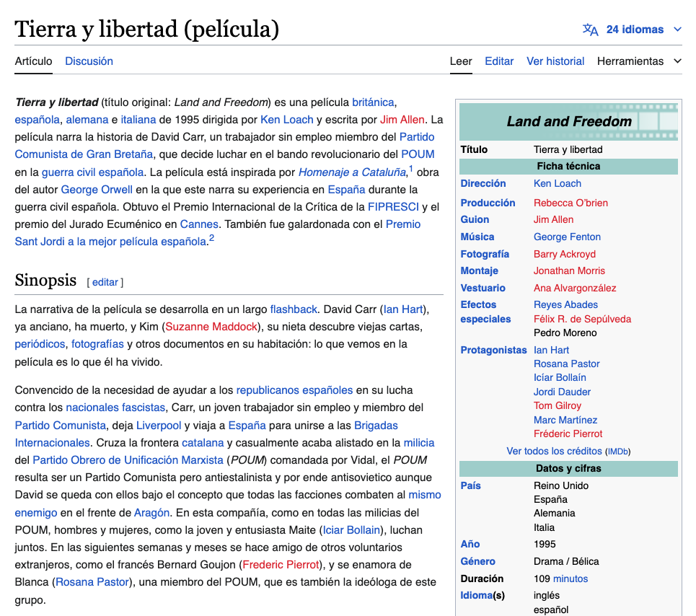Expand the chevron next to Herramientas
This screenshot has height=616, width=696.
tap(677, 61)
